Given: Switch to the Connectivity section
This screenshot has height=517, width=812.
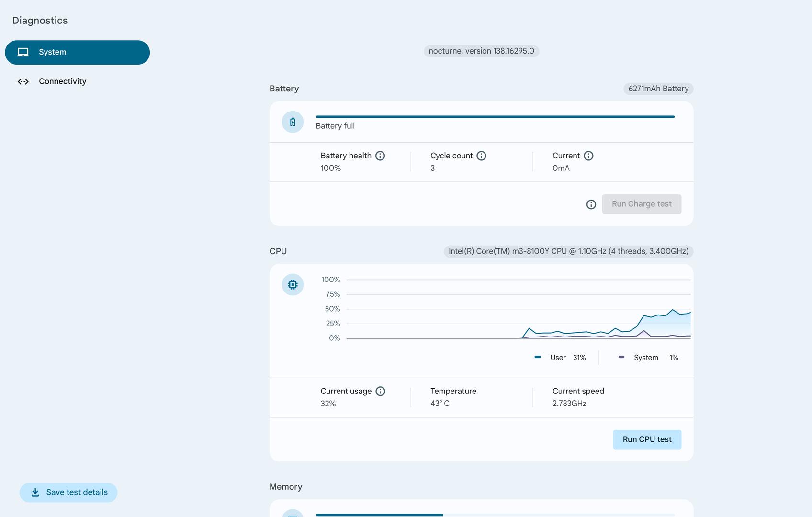Looking at the screenshot, I should 62,81.
